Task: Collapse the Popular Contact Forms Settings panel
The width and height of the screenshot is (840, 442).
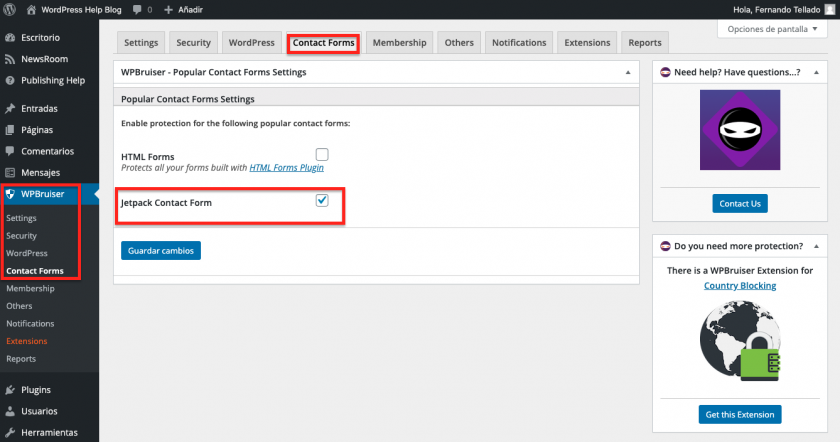Action: point(627,73)
